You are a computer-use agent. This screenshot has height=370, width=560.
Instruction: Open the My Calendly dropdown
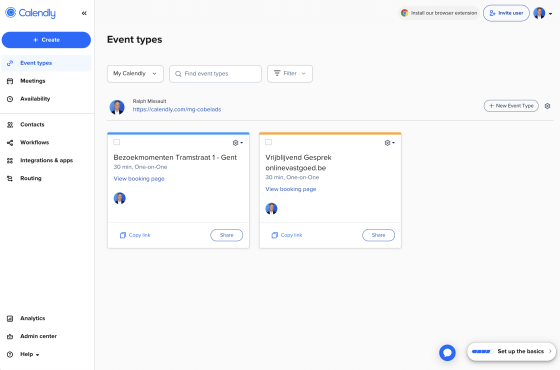[135, 74]
